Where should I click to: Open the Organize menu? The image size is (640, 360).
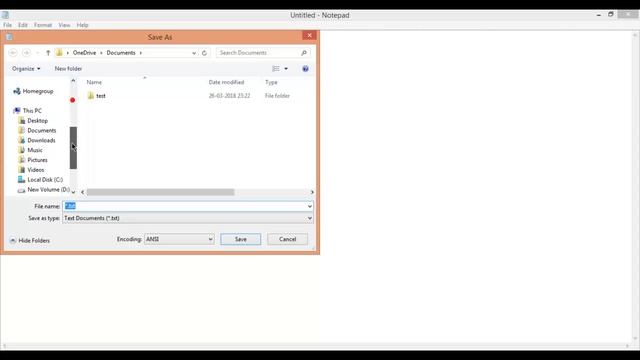(26, 69)
